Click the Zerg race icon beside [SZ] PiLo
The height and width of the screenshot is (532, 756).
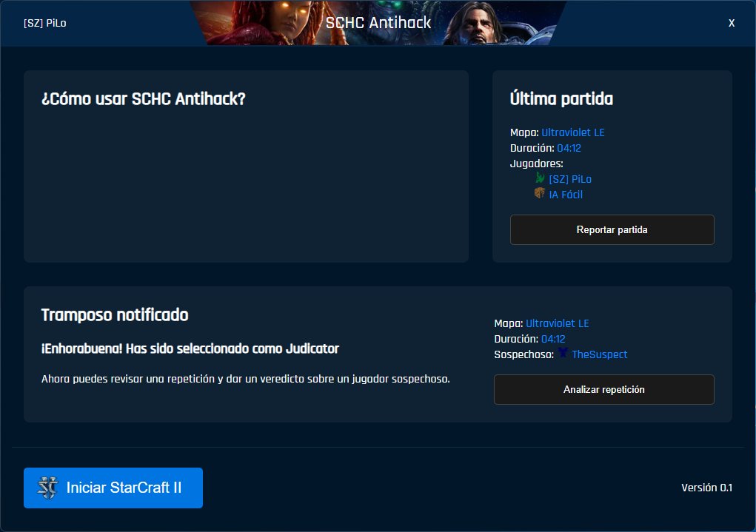point(540,178)
